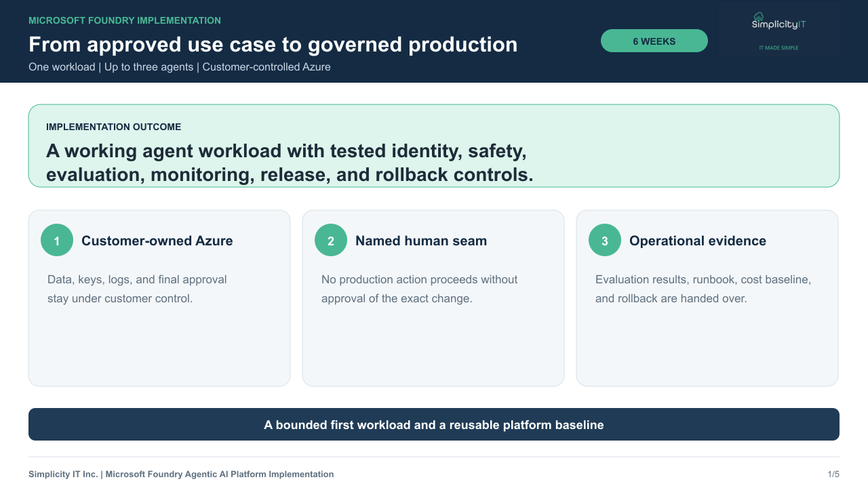Viewport: 868px width, 488px height.
Task: Select the Operational evidence heading
Action: coord(698,241)
